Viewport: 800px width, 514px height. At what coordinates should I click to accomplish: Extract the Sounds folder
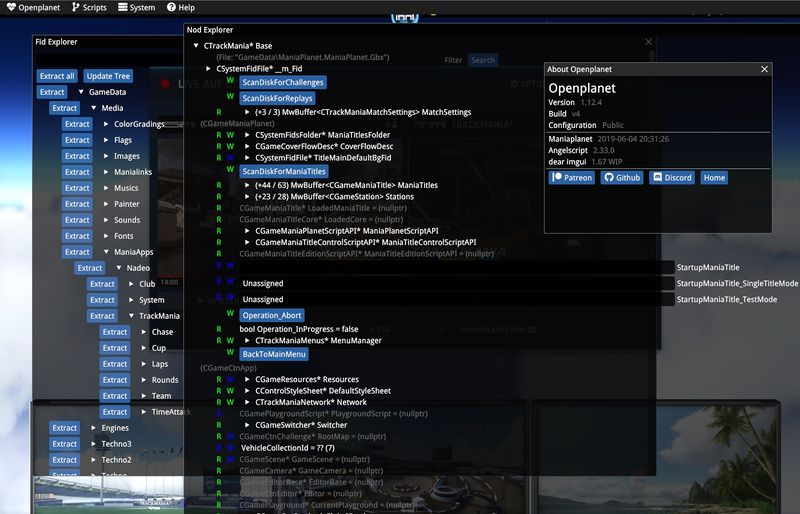[77, 220]
